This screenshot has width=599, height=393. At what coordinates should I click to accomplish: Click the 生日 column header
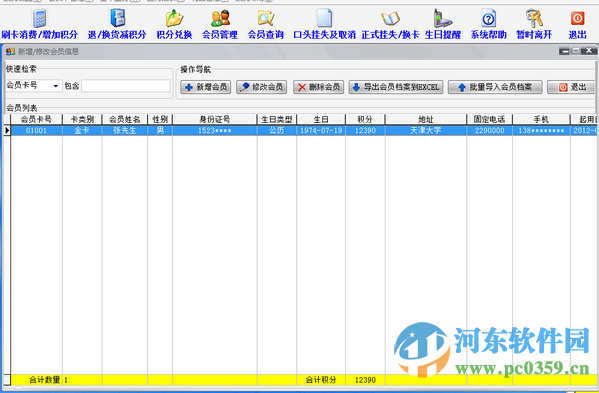point(321,119)
